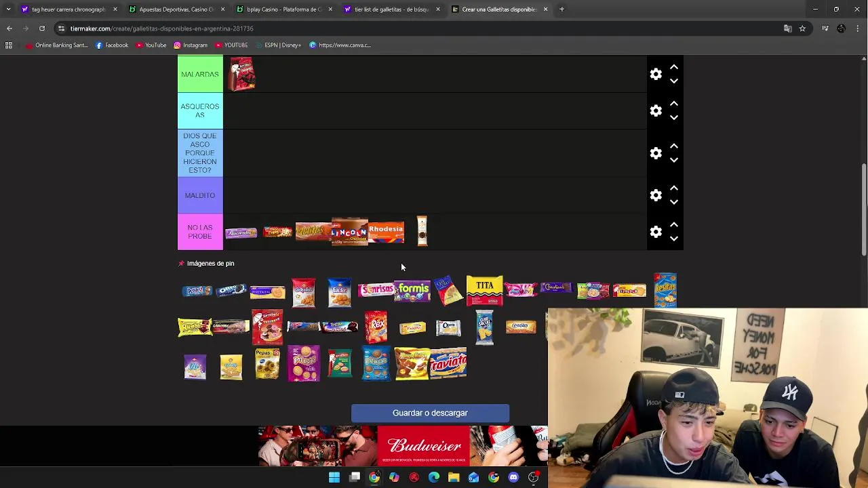Open ESPN | Disney+ bookmark
The width and height of the screenshot is (868, 488).
[278, 45]
